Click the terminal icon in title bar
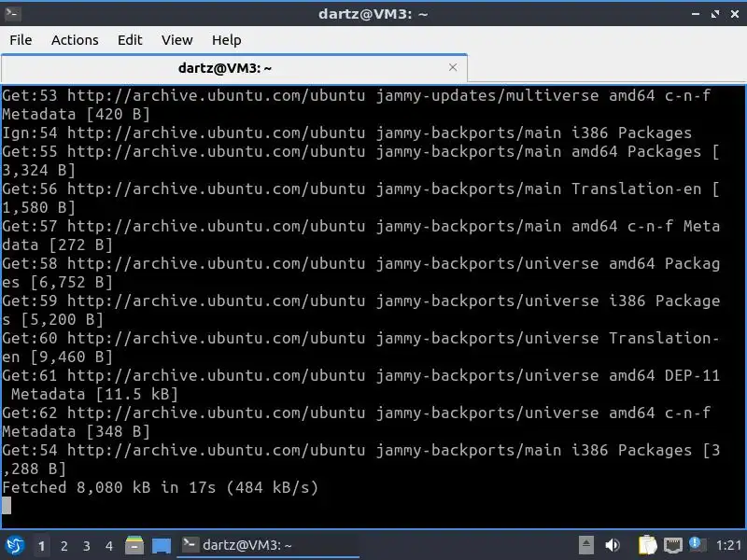 click(x=12, y=13)
